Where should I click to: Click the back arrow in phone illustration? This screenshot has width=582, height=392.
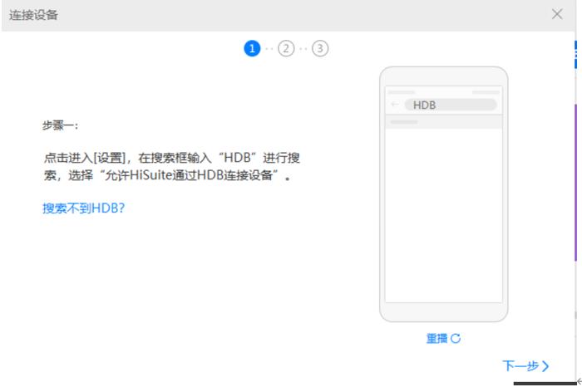pos(395,105)
